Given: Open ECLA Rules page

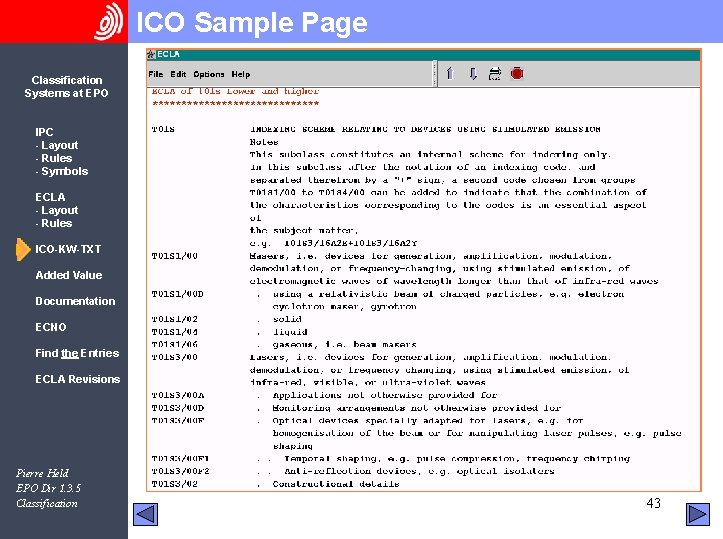Looking at the screenshot, I should pyautogui.click(x=54, y=223).
